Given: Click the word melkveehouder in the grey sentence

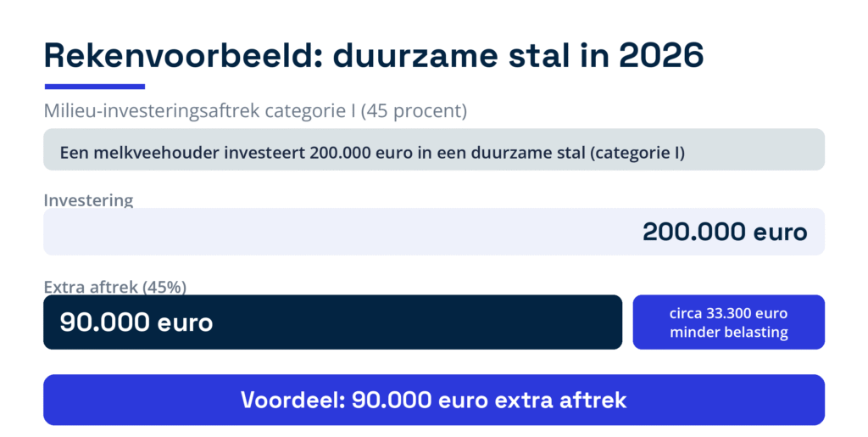Looking at the screenshot, I should coord(157,152).
